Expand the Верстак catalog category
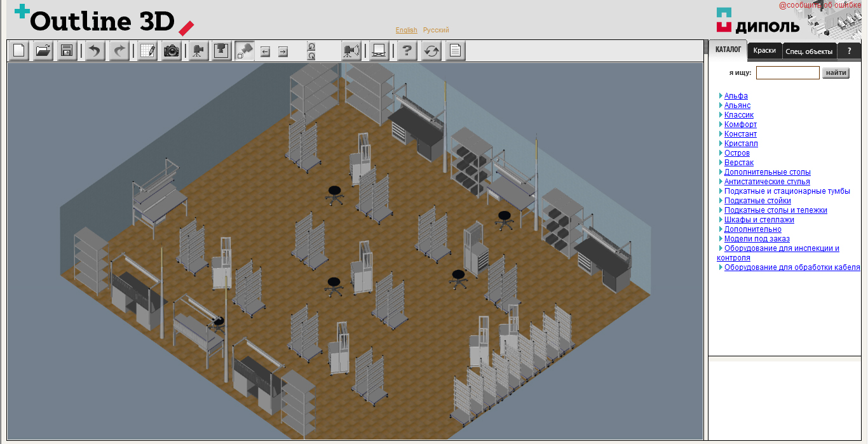The image size is (868, 444). 738,163
